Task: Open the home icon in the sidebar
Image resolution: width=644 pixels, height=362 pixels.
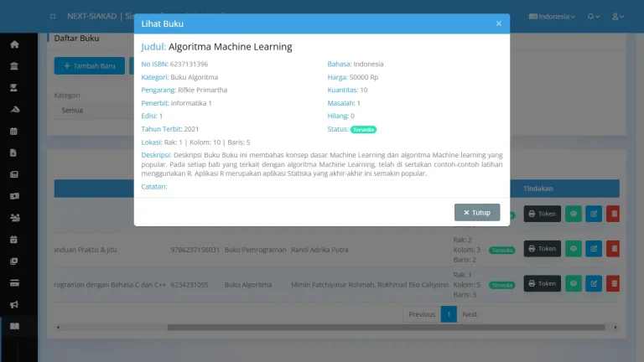Action: pos(14,44)
